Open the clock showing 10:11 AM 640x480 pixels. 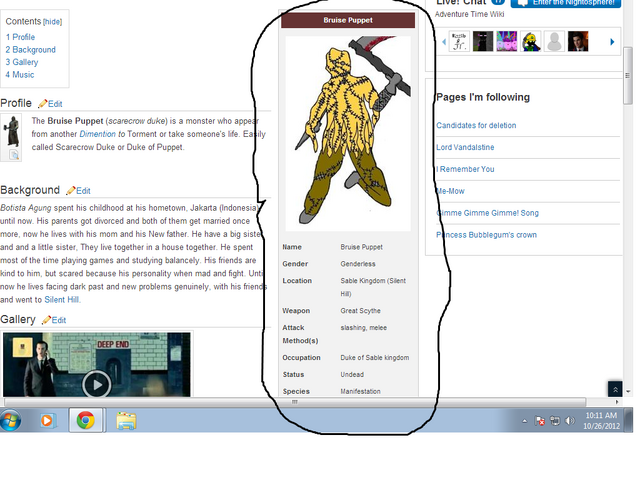601,421
